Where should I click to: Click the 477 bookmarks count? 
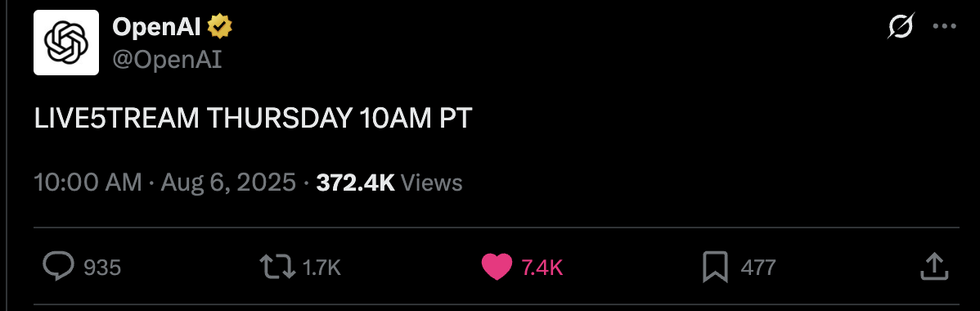[758, 268]
